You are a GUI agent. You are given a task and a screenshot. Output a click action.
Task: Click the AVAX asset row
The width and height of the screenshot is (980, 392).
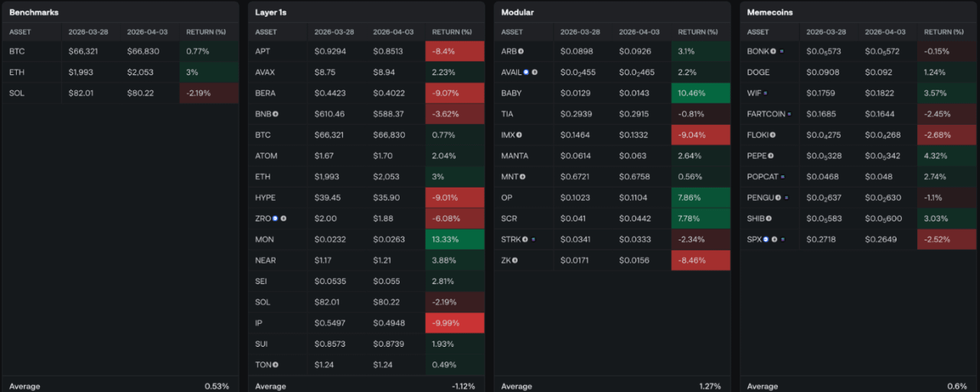point(366,72)
